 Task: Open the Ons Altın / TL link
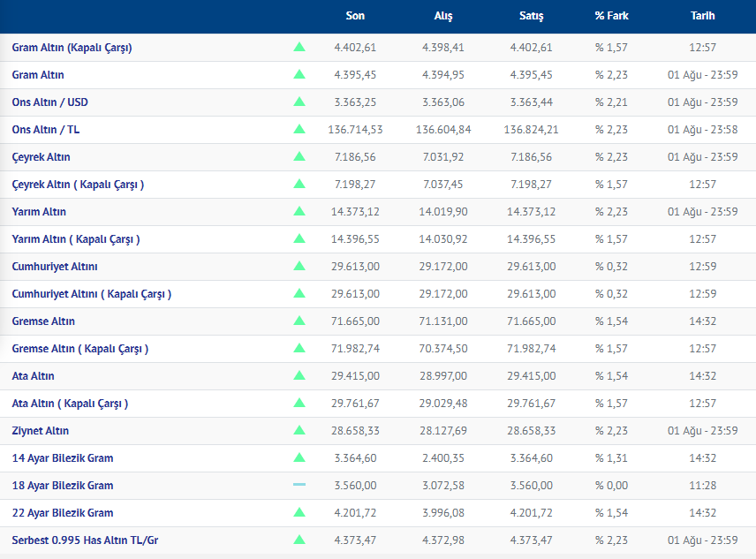pos(46,130)
